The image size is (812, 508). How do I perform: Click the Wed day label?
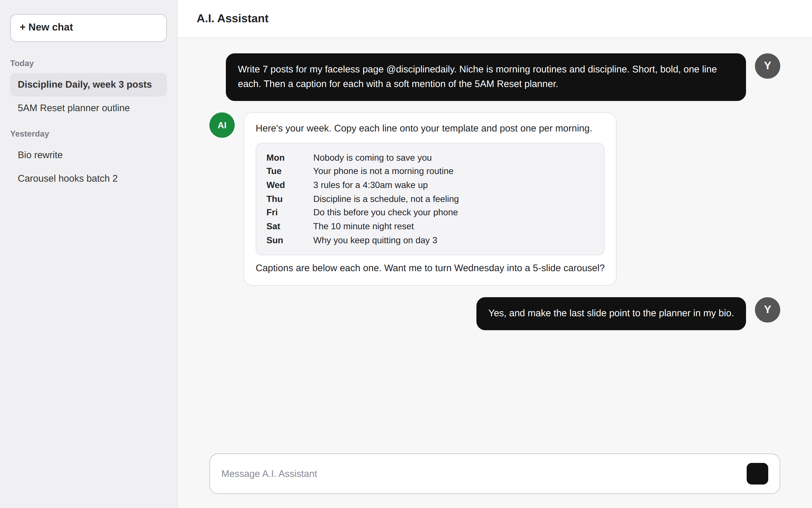[275, 185]
